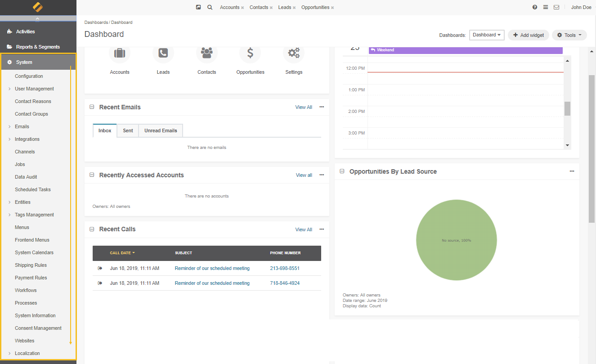Open the Opportunities dollar quick launch icon
Image resolution: width=596 pixels, height=364 pixels.
[x=251, y=53]
